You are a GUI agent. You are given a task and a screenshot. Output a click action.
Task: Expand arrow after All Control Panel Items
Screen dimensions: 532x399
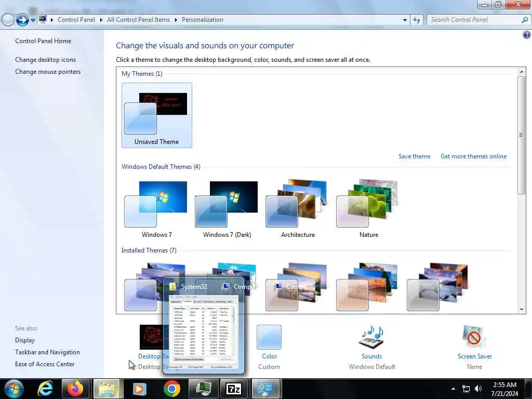point(176,20)
